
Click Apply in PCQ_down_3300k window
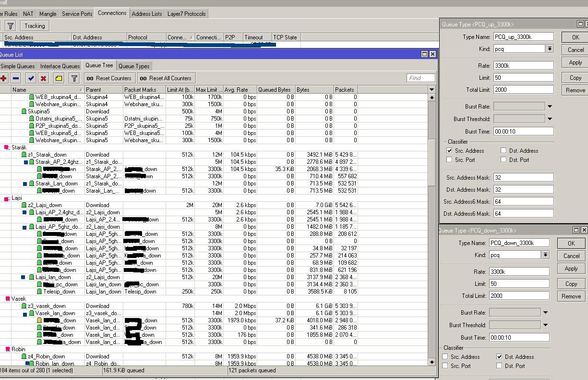pos(571,269)
